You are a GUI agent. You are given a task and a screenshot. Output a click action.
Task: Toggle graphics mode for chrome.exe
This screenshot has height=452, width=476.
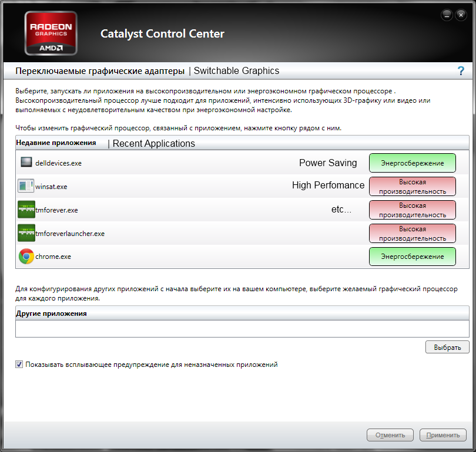coord(413,257)
